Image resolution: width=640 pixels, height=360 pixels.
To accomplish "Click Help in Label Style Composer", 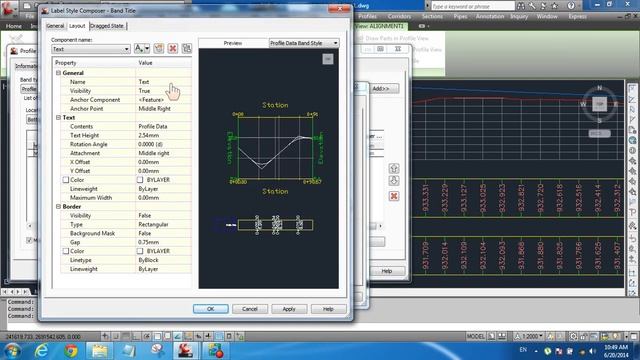I will [328, 309].
